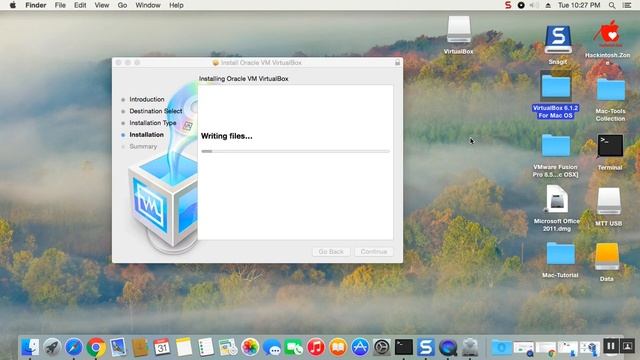Image resolution: width=640 pixels, height=360 pixels.
Task: Open Contacts book icon in Dock
Action: point(140,347)
